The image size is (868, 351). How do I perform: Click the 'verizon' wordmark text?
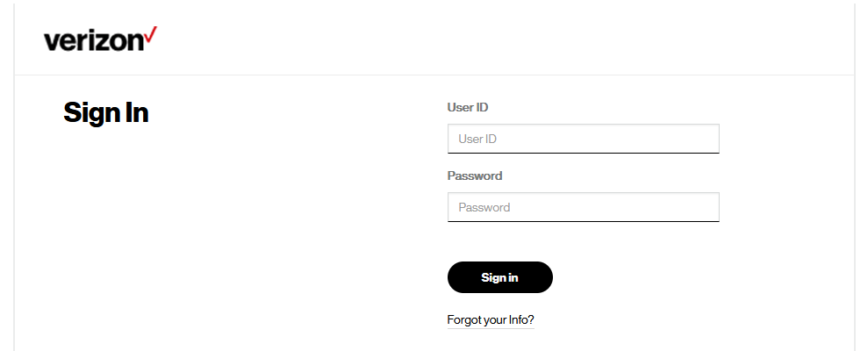(94, 41)
